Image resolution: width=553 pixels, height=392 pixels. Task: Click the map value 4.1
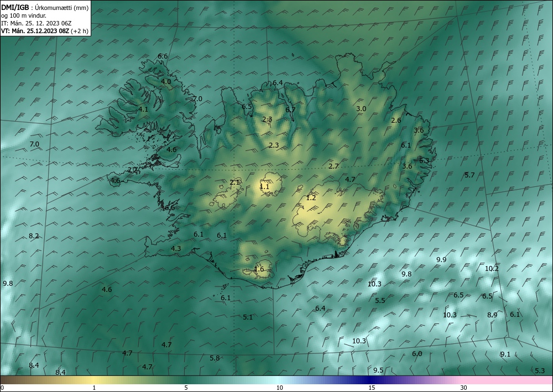tap(143, 109)
